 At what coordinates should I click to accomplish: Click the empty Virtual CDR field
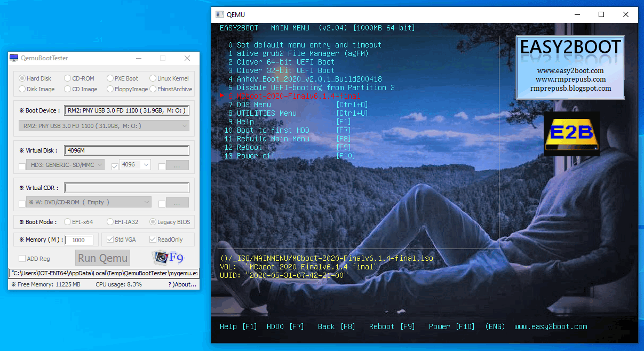pos(126,188)
